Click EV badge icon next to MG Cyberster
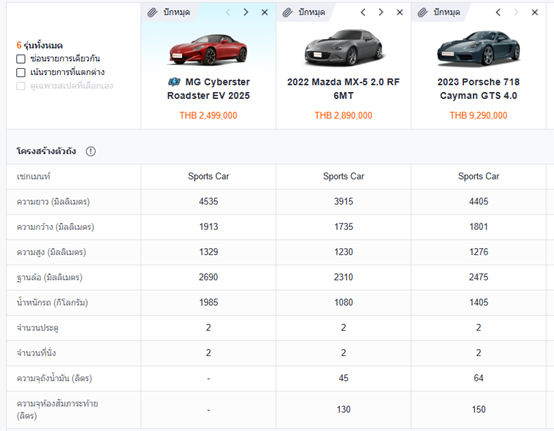This screenshot has width=554, height=431. (x=174, y=82)
